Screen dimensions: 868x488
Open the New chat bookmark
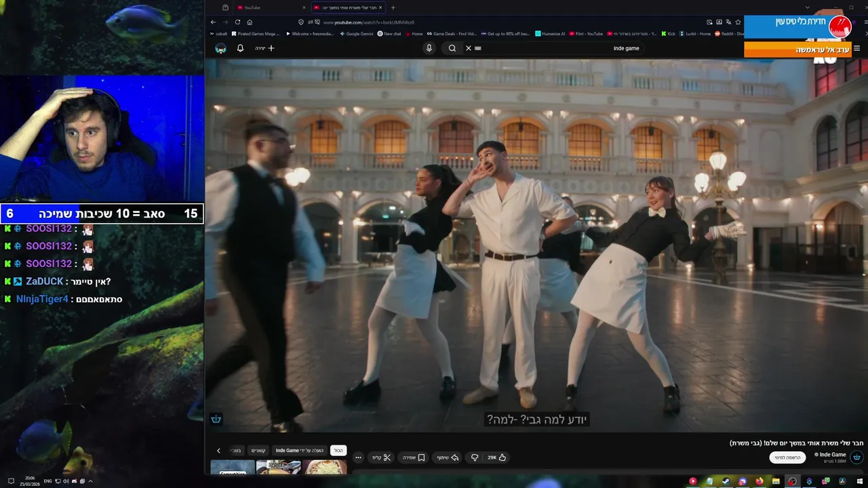point(389,33)
